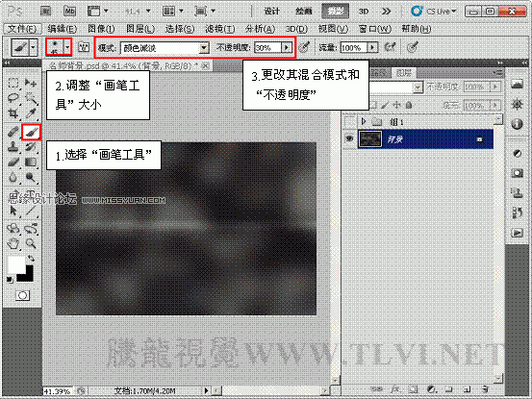The height and width of the screenshot is (399, 532).
Task: Open the Adjustments panel sun icon
Action: point(517,105)
